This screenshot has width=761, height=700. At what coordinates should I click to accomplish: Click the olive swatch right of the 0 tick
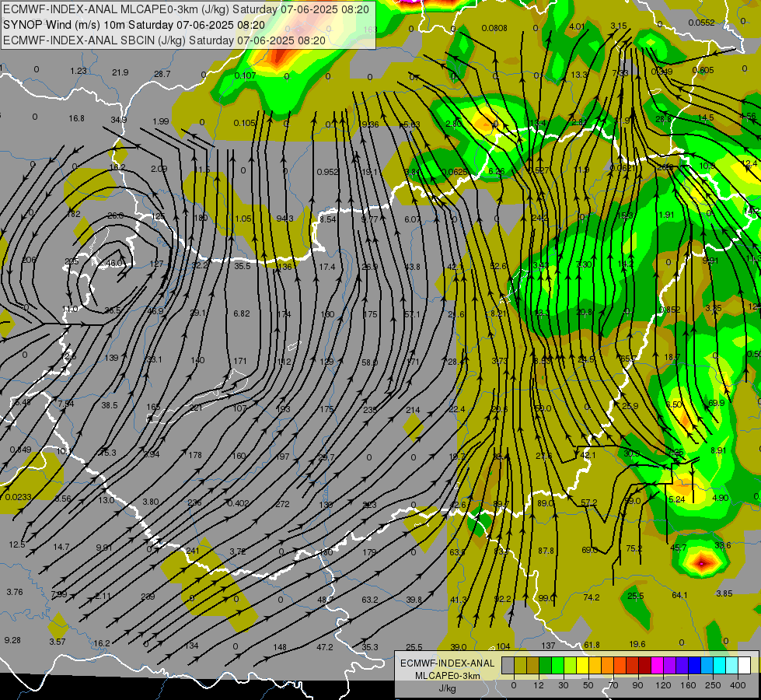(520, 665)
